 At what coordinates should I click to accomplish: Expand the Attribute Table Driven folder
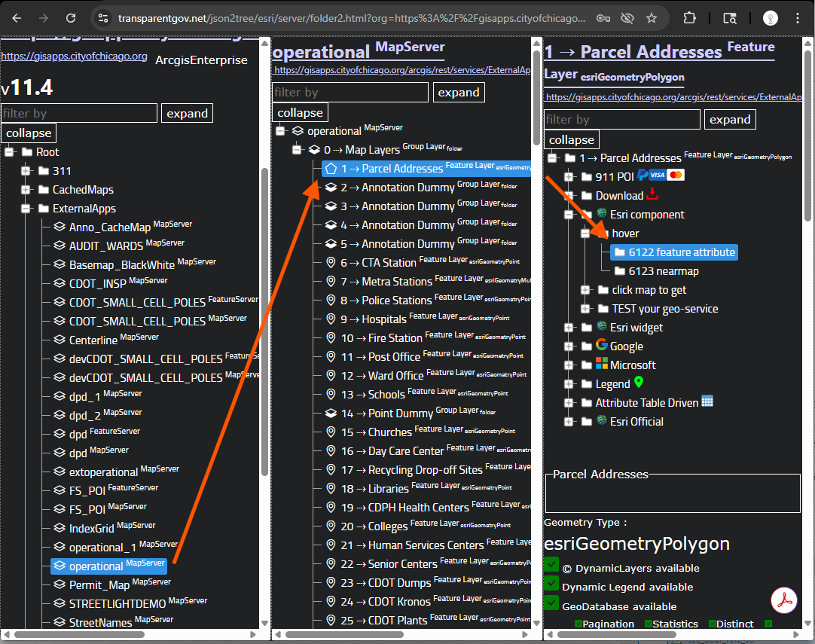[569, 403]
